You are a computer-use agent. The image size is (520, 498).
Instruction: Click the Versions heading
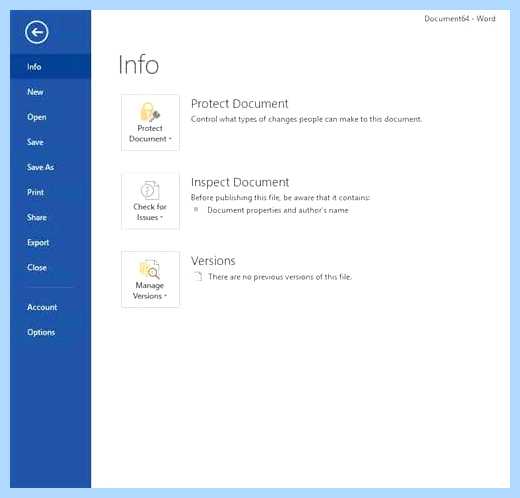tap(213, 261)
